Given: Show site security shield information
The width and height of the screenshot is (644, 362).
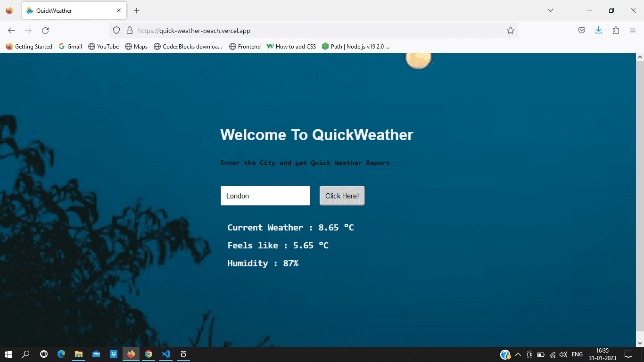Looking at the screenshot, I should pos(116,31).
